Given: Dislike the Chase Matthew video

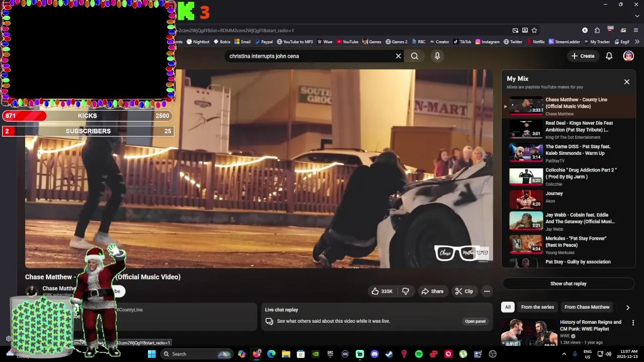Looking at the screenshot, I should [406, 291].
